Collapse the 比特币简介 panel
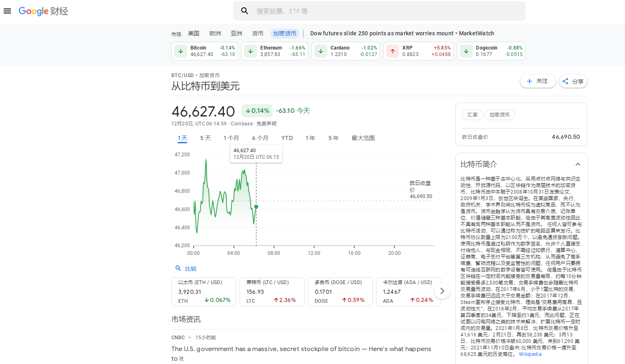The height and width of the screenshot is (364, 625). [578, 164]
